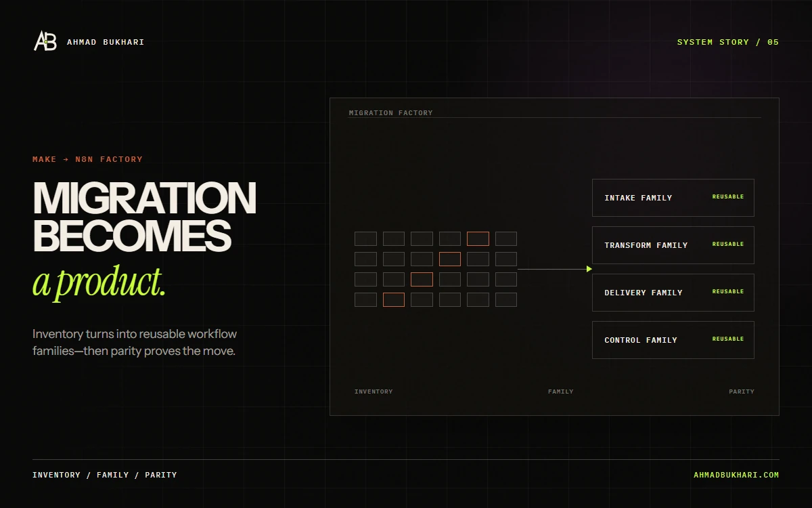Click the orange-outlined cell in top grid row
The image size is (812, 508).
pyautogui.click(x=478, y=238)
